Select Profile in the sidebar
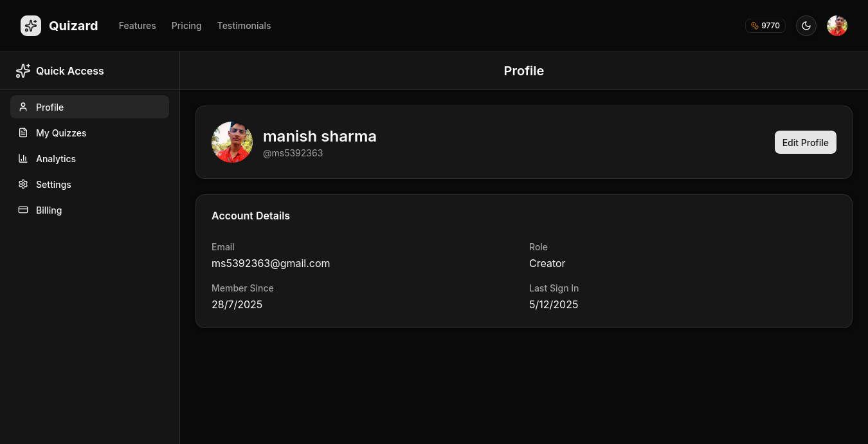This screenshot has width=868, height=444. [89, 107]
